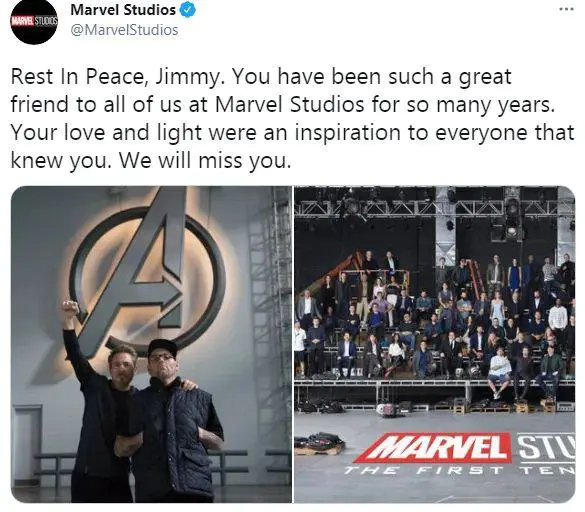Click the grey door in the left photo
Image resolution: width=585 pixels, height=512 pixels.
[27, 445]
